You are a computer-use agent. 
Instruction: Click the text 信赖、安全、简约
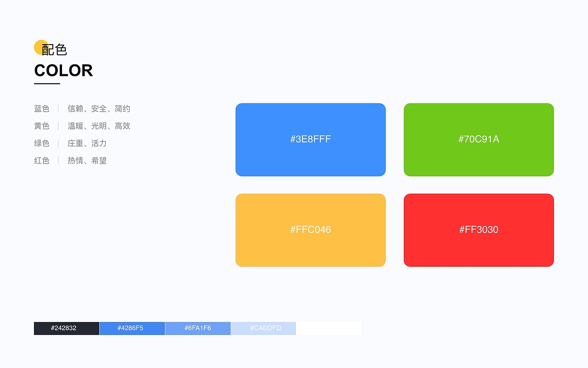(99, 109)
